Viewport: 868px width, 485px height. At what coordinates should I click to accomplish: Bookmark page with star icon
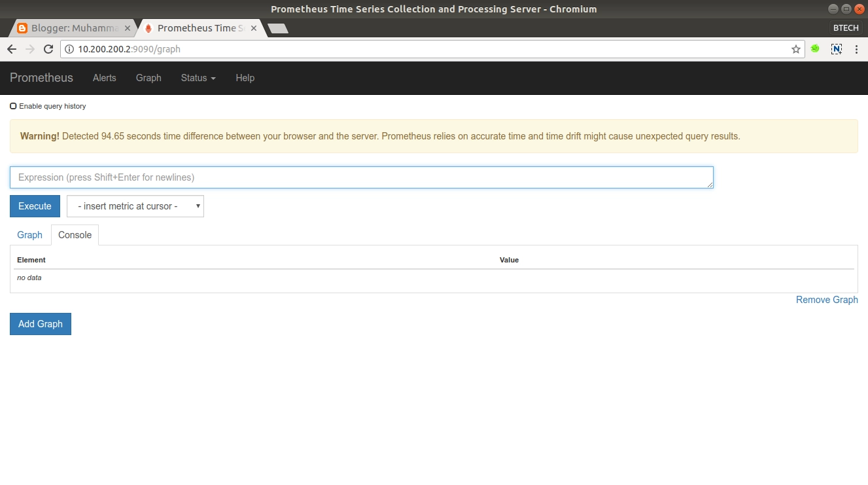point(796,49)
